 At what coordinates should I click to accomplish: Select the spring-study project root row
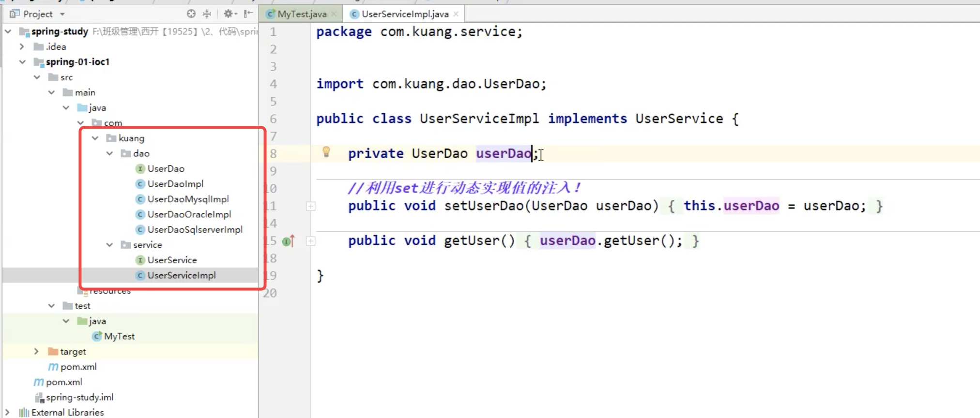click(x=130, y=31)
